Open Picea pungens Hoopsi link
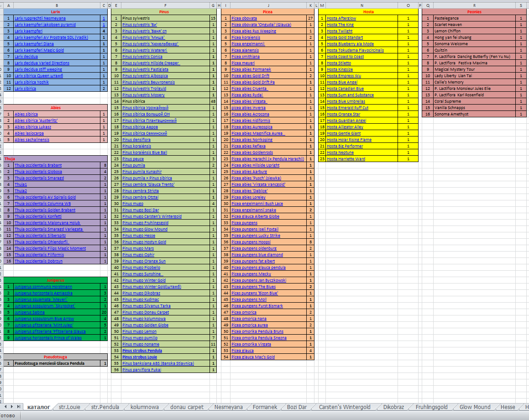This screenshot has height=420, width=529. pyautogui.click(x=251, y=242)
